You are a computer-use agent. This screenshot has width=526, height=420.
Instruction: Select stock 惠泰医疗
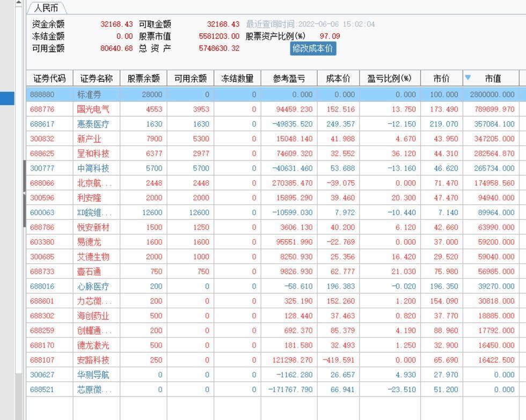[x=93, y=124]
